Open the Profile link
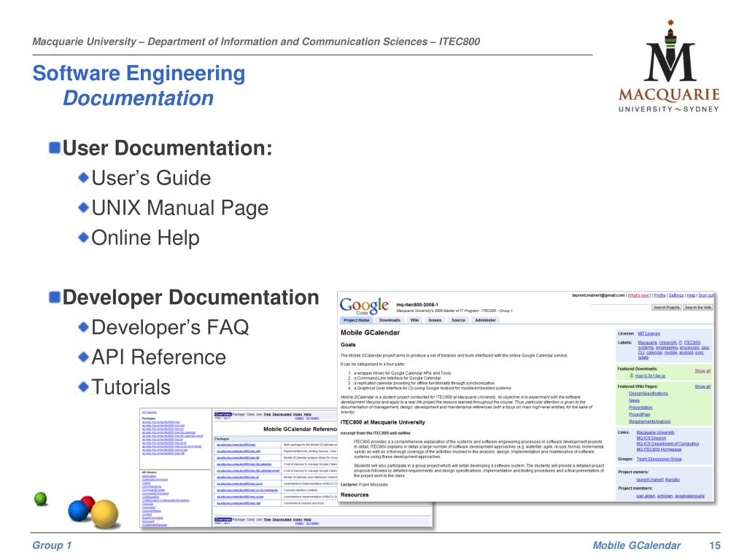 point(659,295)
